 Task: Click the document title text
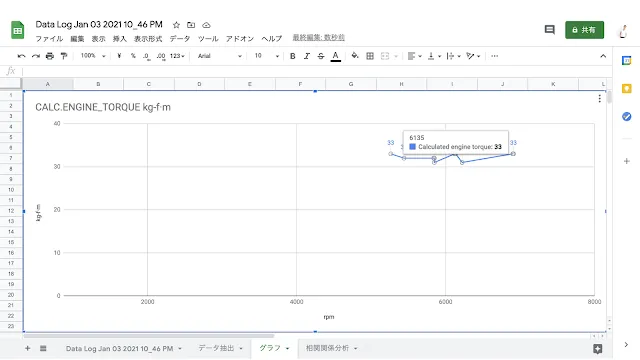(99, 24)
